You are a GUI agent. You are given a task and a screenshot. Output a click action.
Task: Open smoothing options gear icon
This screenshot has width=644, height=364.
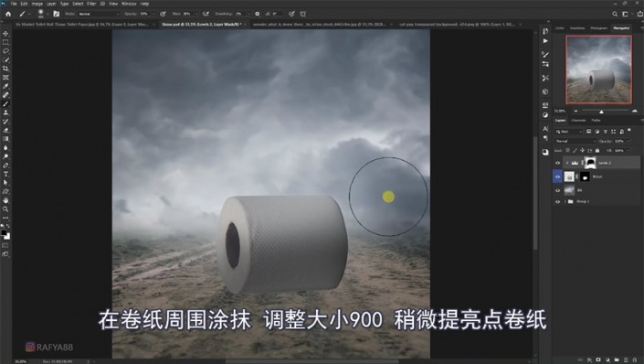(x=257, y=14)
